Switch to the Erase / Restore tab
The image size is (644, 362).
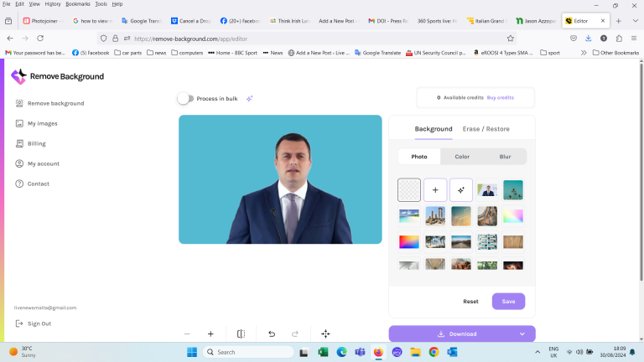[x=486, y=129]
